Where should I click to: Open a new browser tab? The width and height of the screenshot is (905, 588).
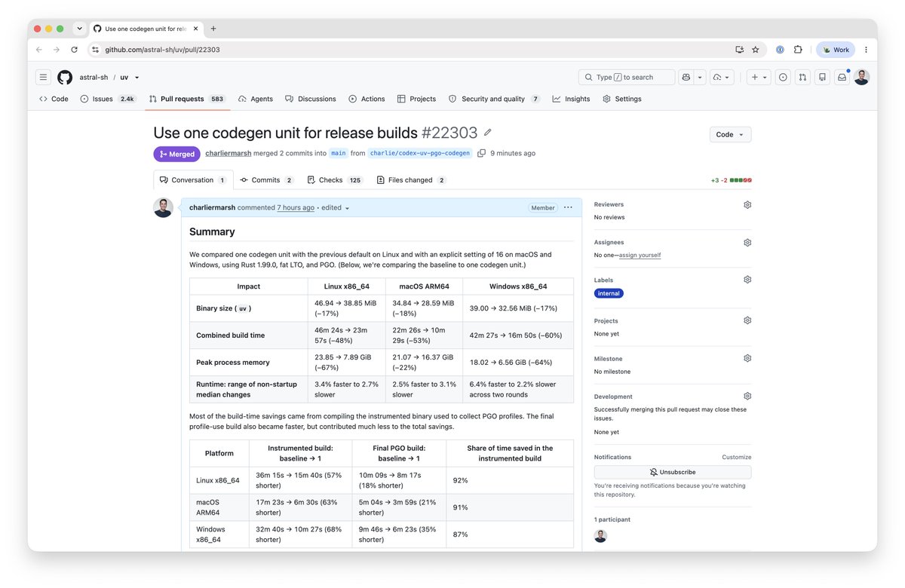[x=213, y=29]
